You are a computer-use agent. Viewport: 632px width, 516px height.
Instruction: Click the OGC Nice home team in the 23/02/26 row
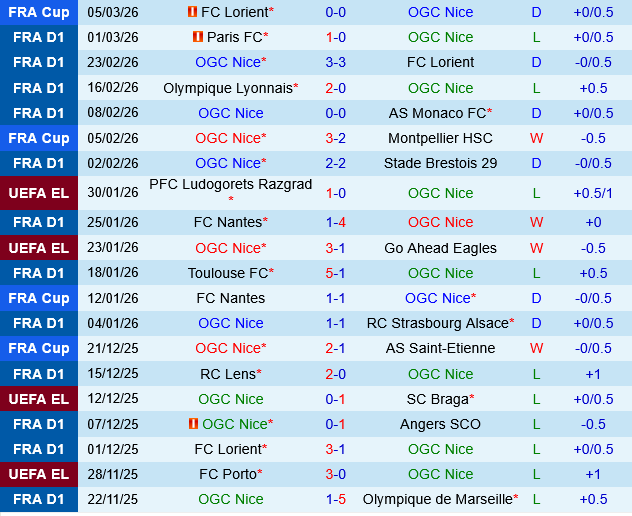click(228, 62)
